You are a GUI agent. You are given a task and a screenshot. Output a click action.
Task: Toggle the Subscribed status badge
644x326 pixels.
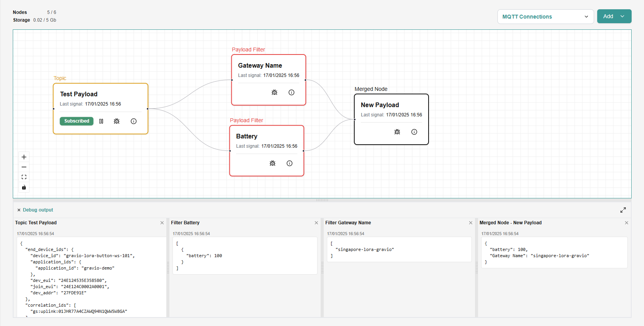point(77,121)
